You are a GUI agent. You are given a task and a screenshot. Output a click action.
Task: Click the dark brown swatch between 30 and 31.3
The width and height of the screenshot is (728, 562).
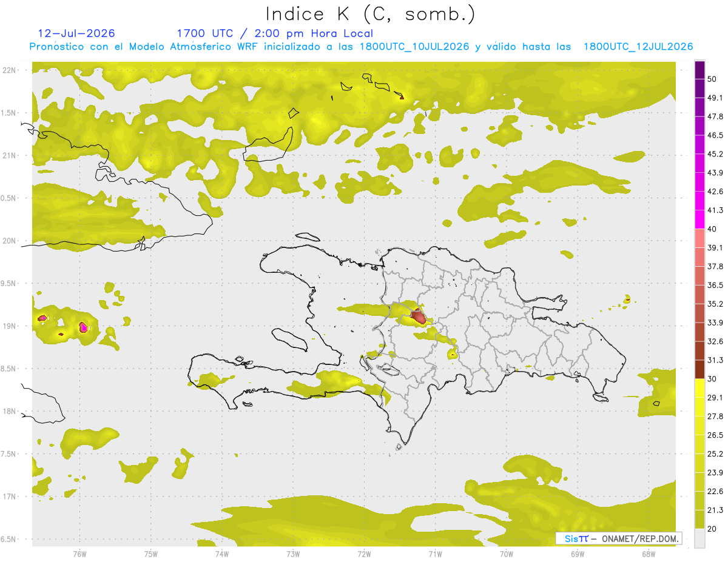699,369
